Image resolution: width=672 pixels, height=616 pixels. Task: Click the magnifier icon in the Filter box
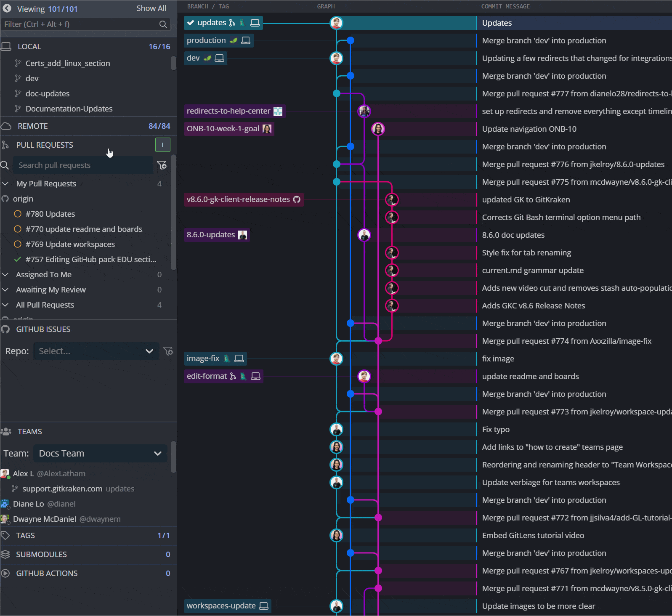tap(163, 24)
